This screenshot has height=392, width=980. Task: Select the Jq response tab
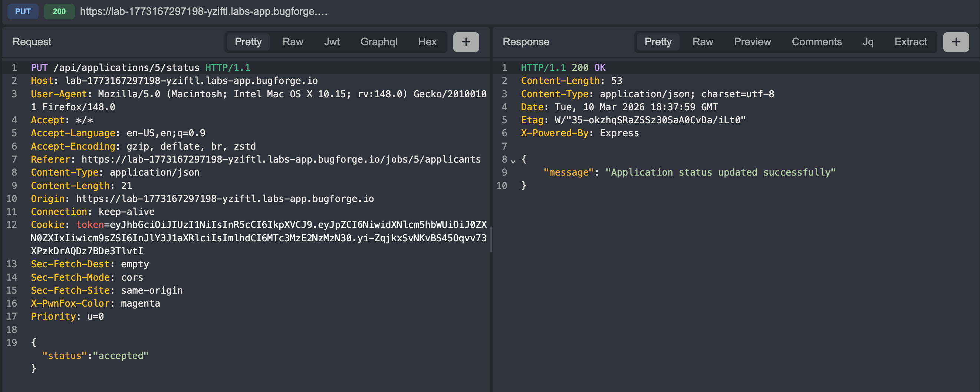[x=868, y=42]
